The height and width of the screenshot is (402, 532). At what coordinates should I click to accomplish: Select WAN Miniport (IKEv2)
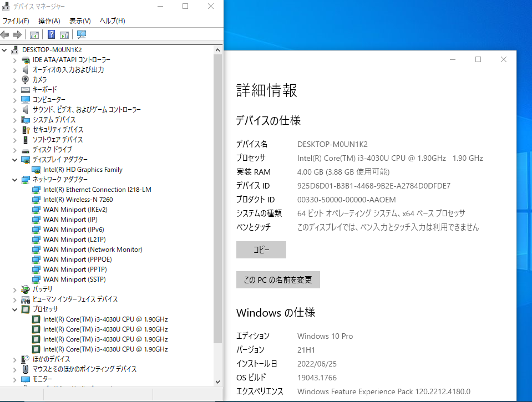(75, 210)
